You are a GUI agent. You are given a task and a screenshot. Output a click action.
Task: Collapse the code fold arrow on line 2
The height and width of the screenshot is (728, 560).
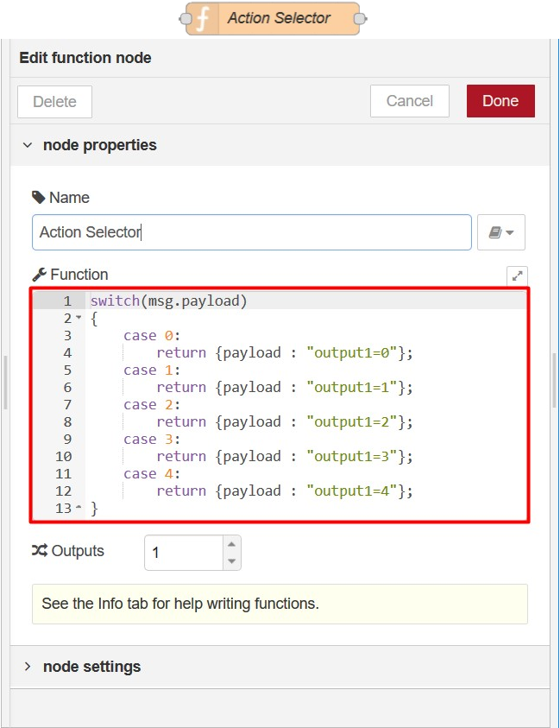[x=78, y=318]
